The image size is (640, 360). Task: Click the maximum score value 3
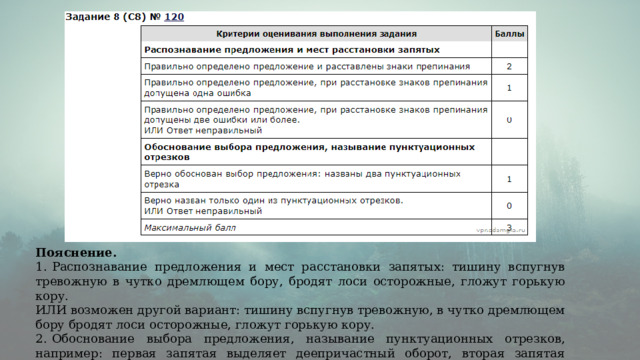pos(509,227)
